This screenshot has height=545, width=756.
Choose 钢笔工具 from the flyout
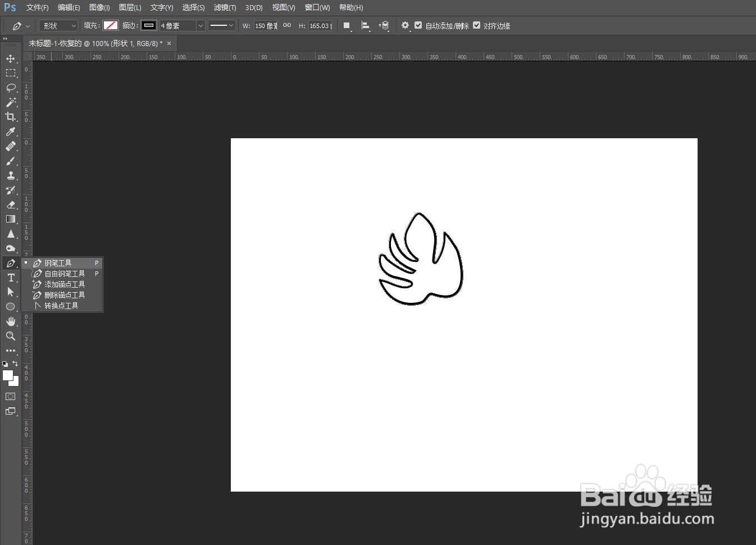coord(62,263)
